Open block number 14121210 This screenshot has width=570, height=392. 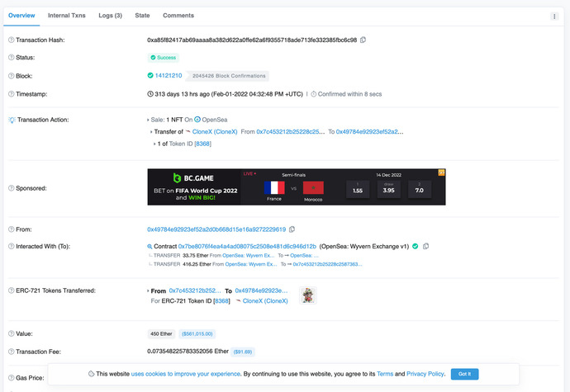click(169, 75)
